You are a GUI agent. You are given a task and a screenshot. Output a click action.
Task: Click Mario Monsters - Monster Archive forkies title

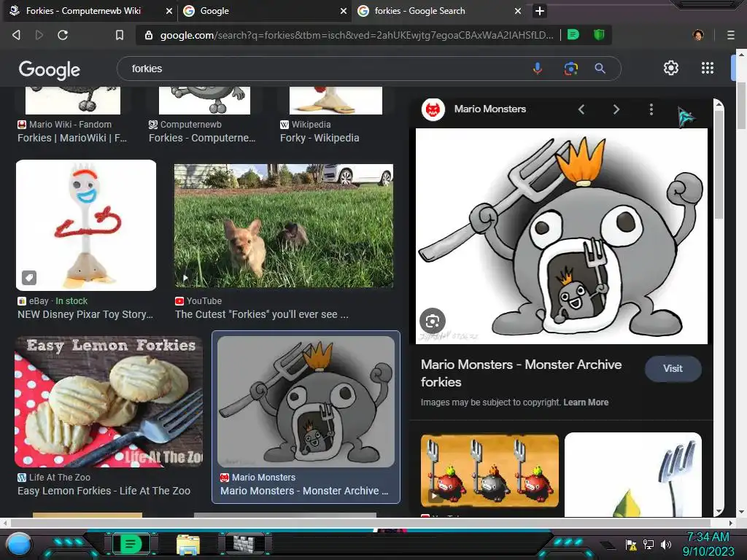click(521, 373)
